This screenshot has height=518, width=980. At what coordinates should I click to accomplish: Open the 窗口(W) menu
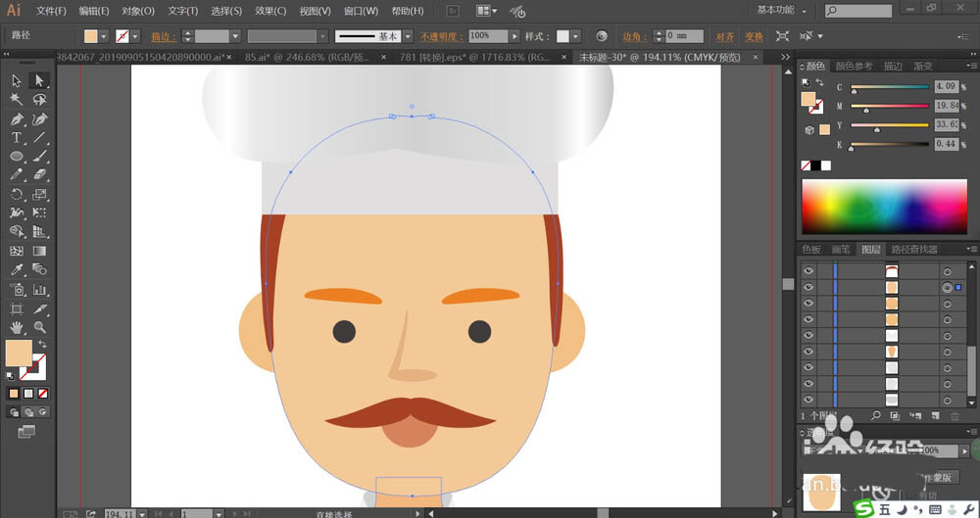coord(362,11)
